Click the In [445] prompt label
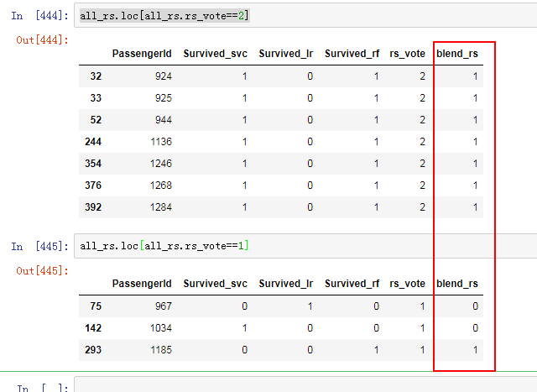This screenshot has height=392, width=537. pyautogui.click(x=39, y=247)
